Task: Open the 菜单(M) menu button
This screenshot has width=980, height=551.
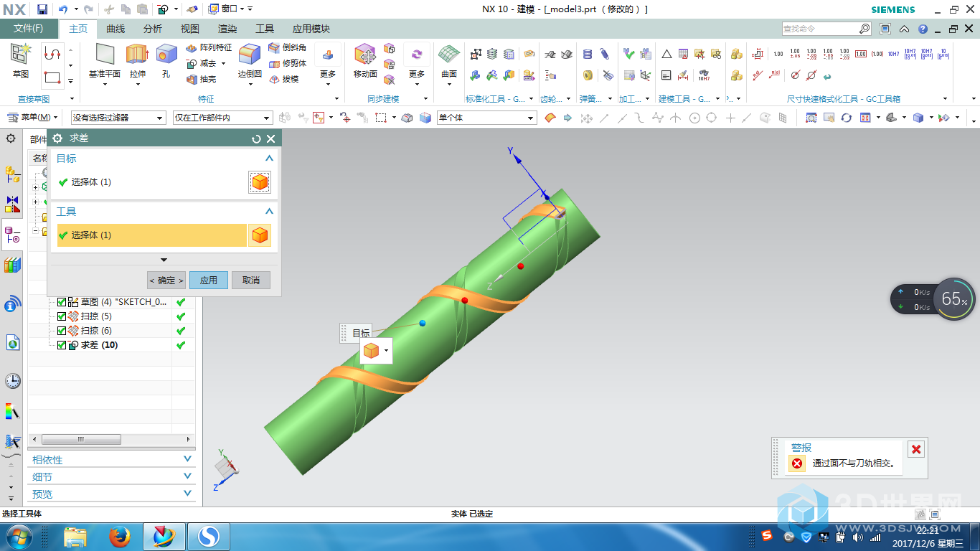Action: (31, 118)
